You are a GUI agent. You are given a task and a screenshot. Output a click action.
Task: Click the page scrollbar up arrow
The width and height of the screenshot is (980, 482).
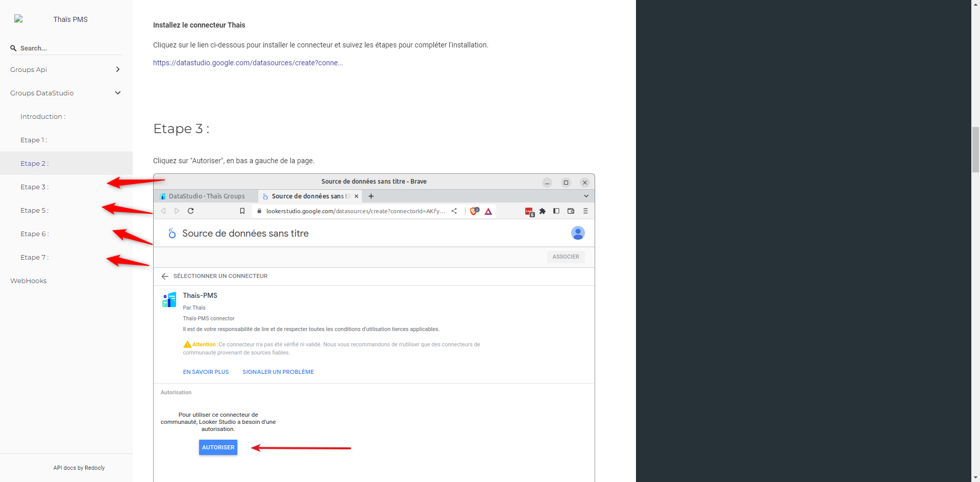tap(975, 4)
